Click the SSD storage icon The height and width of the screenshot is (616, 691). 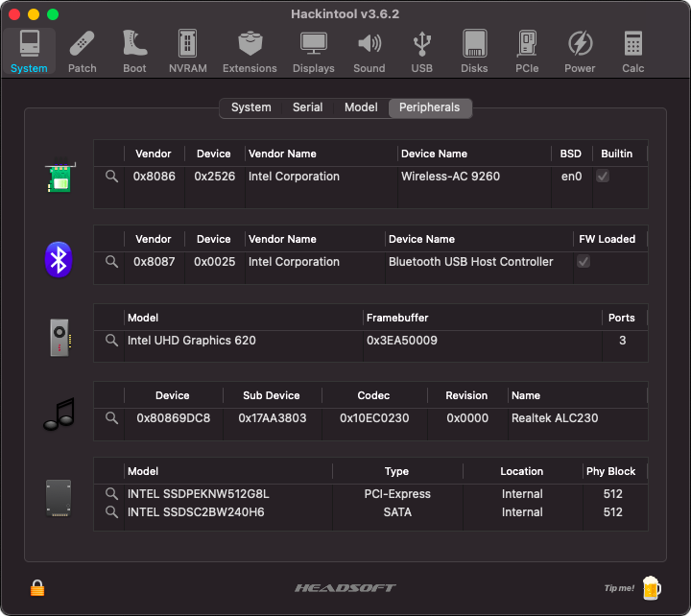[x=59, y=498]
